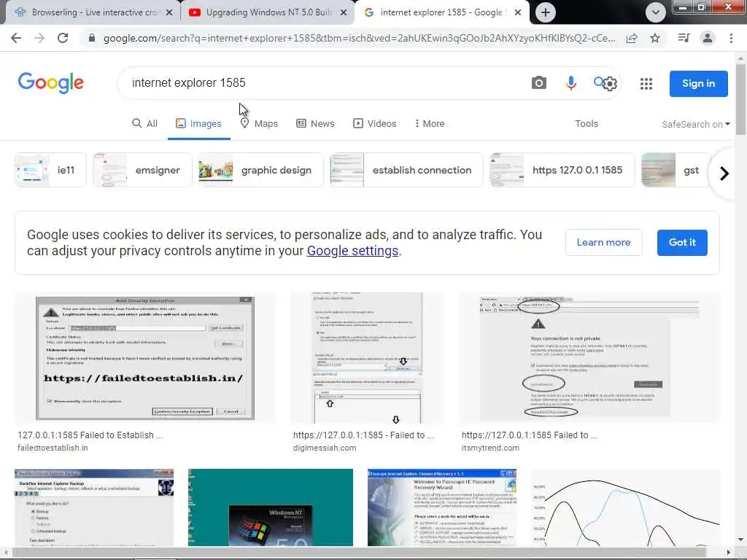Click the address bar URL
This screenshot has height=560, width=747.
pos(359,38)
